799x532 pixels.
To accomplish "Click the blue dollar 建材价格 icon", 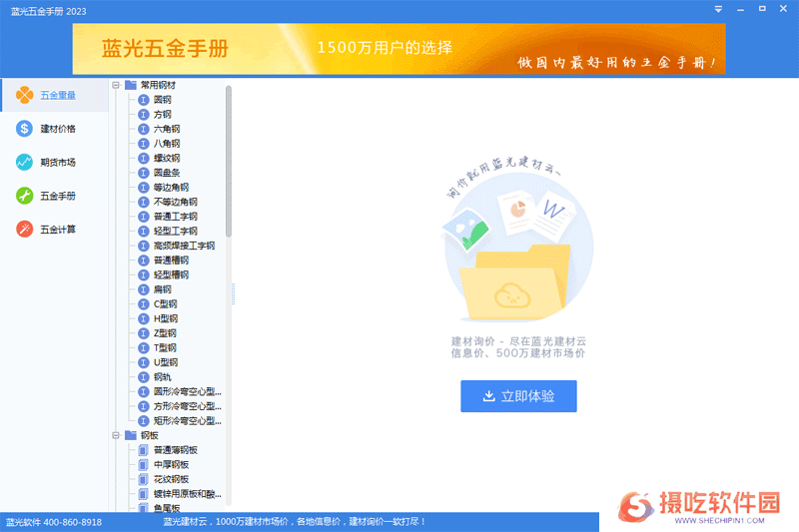I will click(x=24, y=129).
